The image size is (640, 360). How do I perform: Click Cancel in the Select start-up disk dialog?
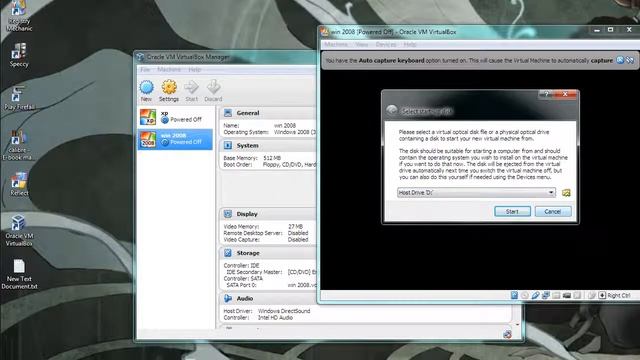(553, 211)
